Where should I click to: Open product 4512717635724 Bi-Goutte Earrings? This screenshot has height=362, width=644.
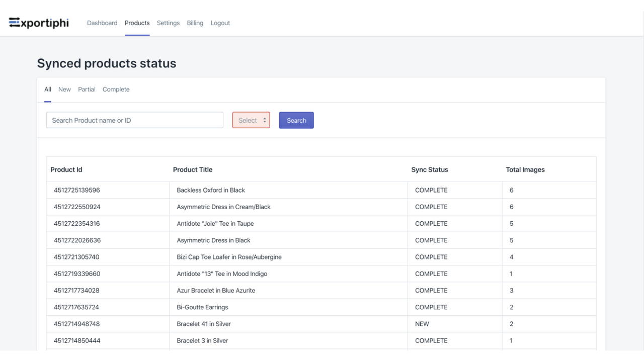coord(202,307)
